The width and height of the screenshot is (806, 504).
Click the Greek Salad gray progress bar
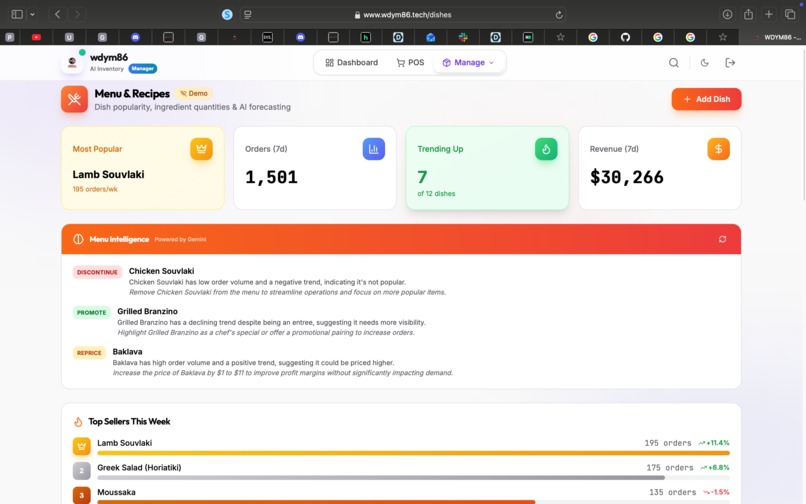point(381,478)
